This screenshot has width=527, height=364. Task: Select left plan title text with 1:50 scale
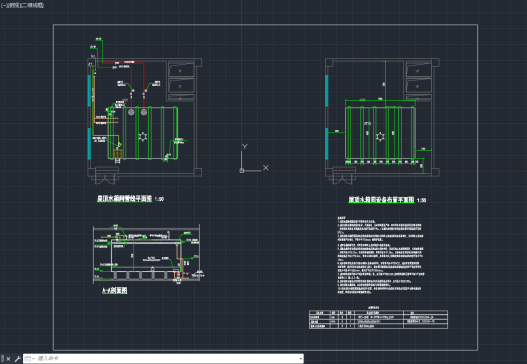(x=130, y=199)
